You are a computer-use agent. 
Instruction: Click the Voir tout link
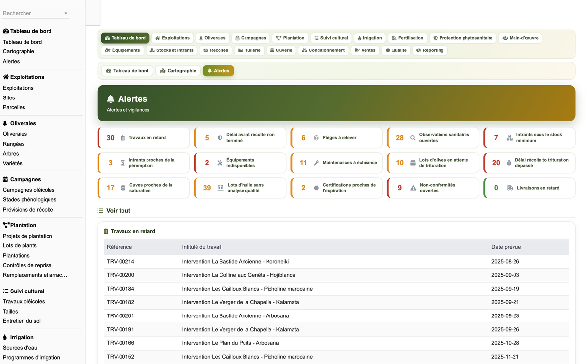pyautogui.click(x=118, y=211)
